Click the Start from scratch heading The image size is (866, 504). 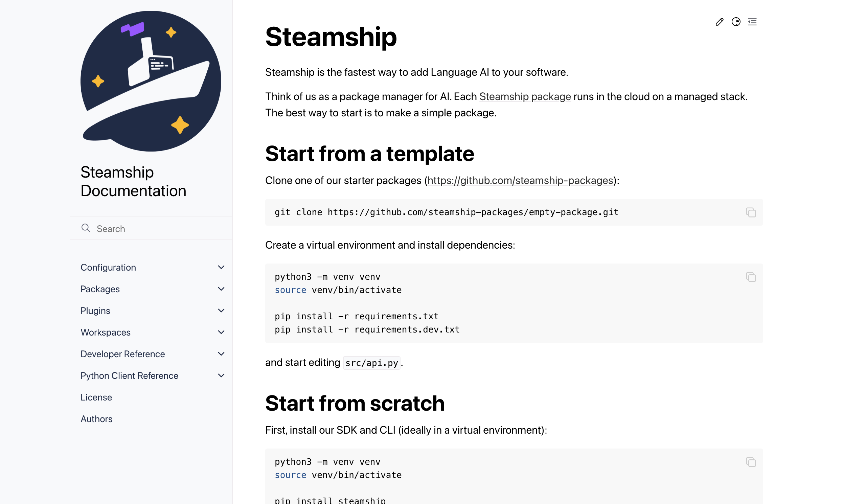coord(355,403)
